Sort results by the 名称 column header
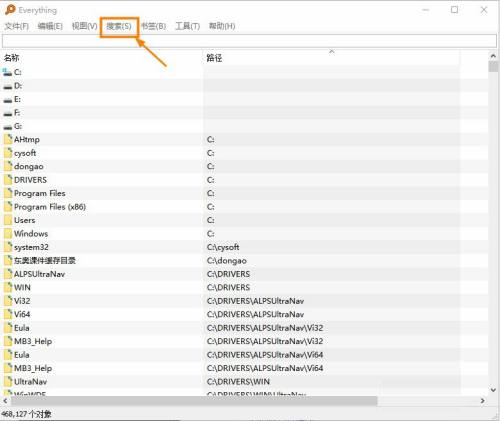The image size is (500, 421). [x=102, y=58]
